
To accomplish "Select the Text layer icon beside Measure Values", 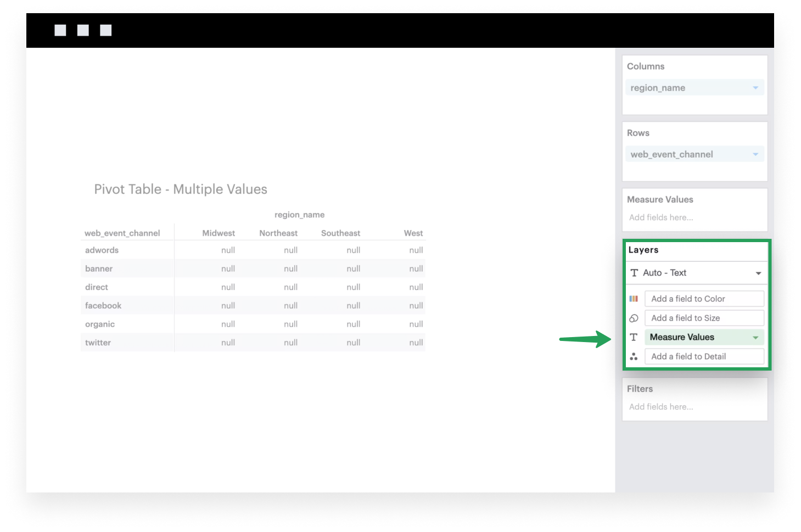I will pos(634,337).
